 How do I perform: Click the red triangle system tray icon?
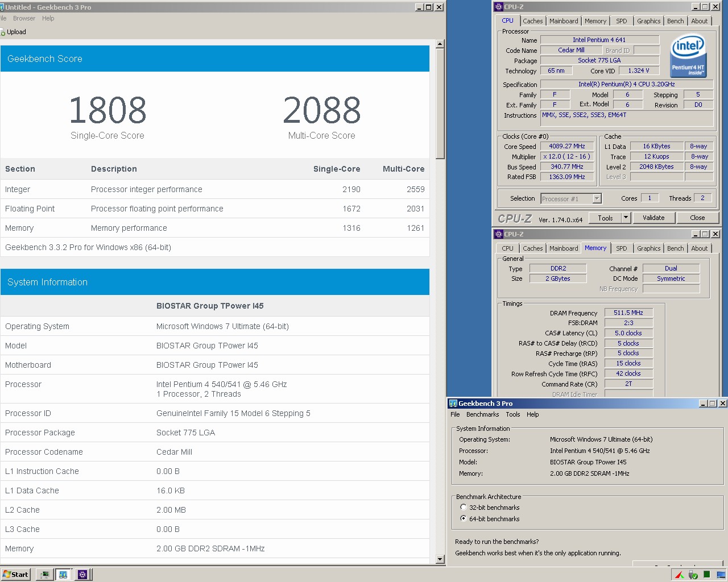point(680,575)
